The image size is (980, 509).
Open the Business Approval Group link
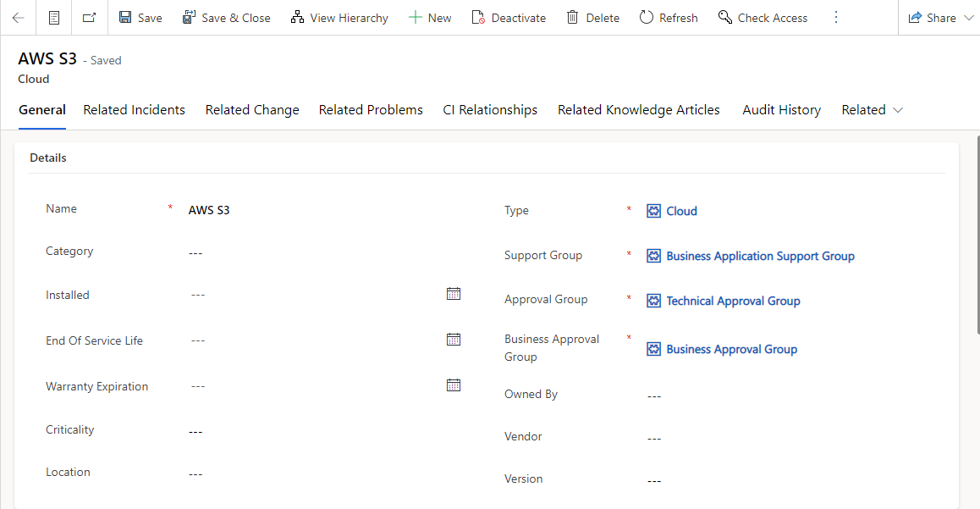[732, 350]
